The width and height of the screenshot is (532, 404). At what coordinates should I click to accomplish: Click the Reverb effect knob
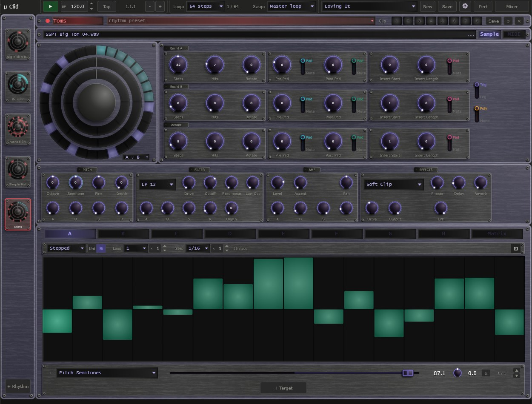click(481, 183)
